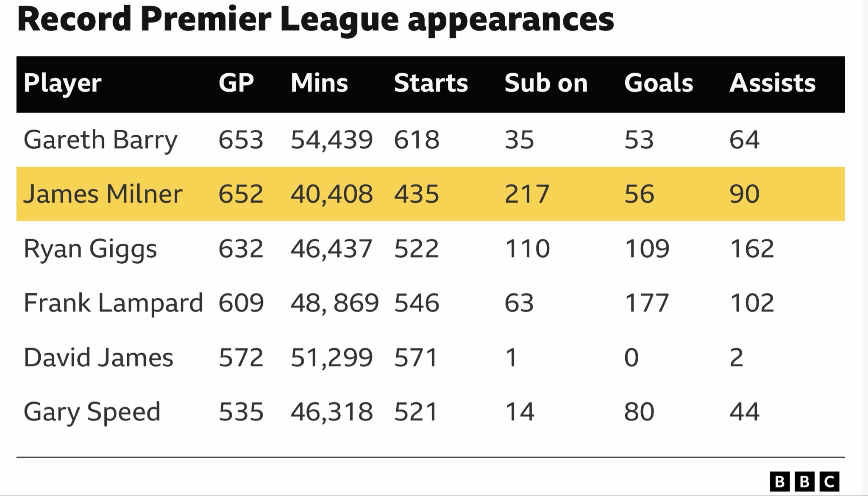Click the Record Premier League appearances title
Viewport: 868px width, 496px height.
pos(315,19)
